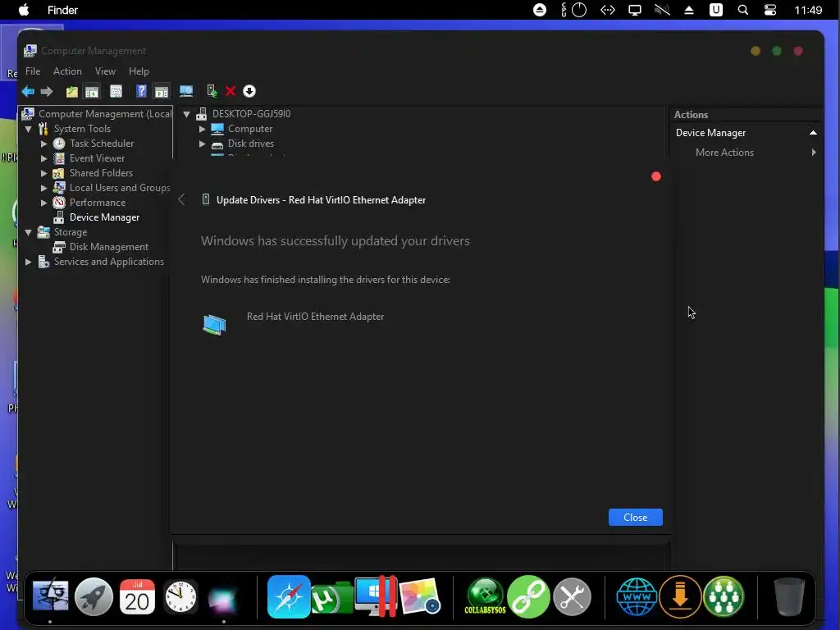Expand the Performance node
Image resolution: width=840 pixels, height=630 pixels.
(44, 203)
